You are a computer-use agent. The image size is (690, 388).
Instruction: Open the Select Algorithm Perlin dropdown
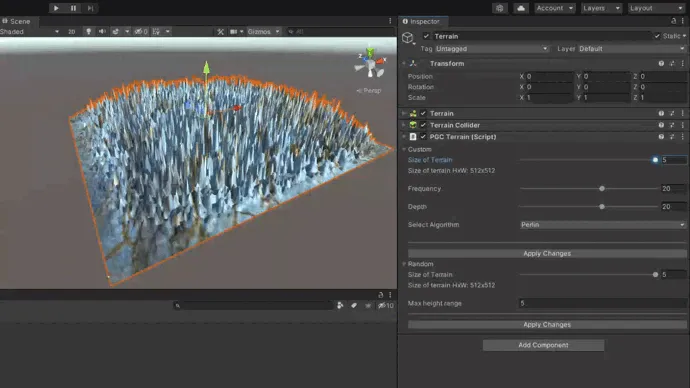(602, 224)
